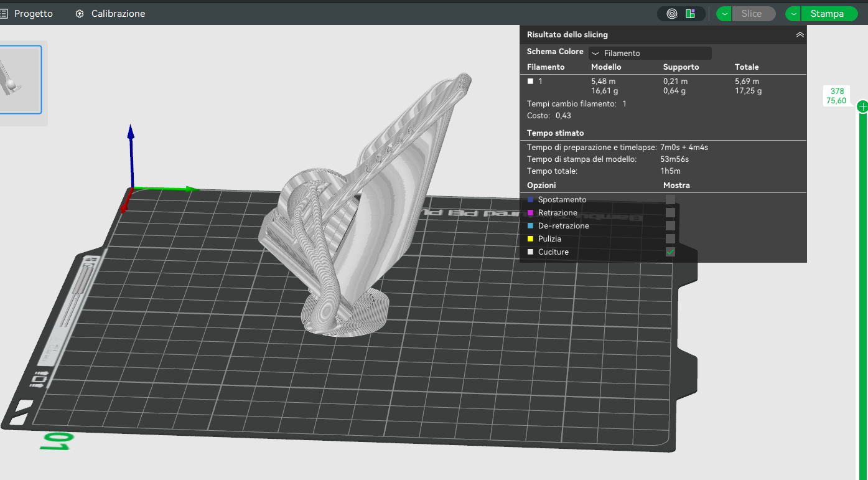Open the Schema Colore Filamento dropdown
Image resolution: width=868 pixels, height=480 pixels.
(650, 54)
